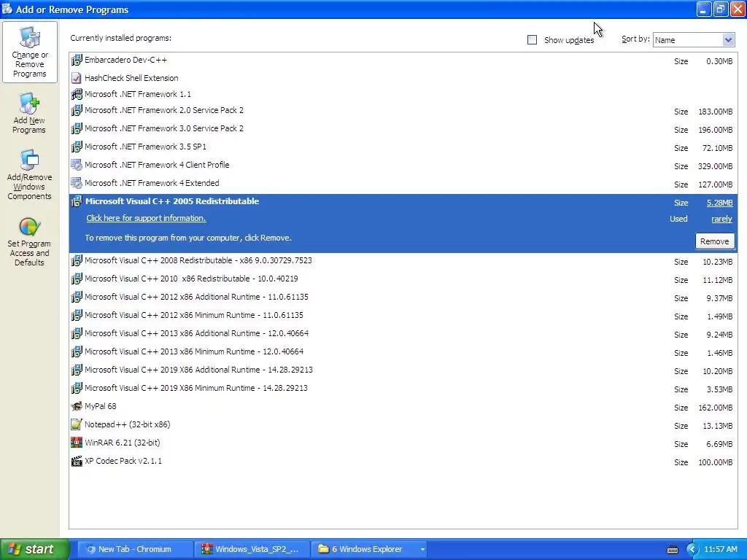Select Visual C++ 2012 x86 Minimum Runtime entry

click(403, 315)
